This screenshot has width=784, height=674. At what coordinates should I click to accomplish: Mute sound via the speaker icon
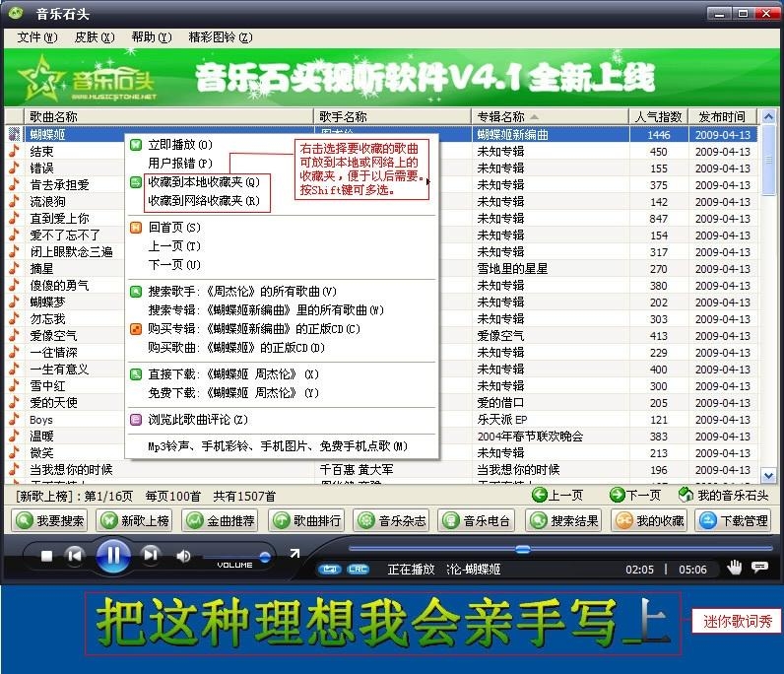(183, 556)
